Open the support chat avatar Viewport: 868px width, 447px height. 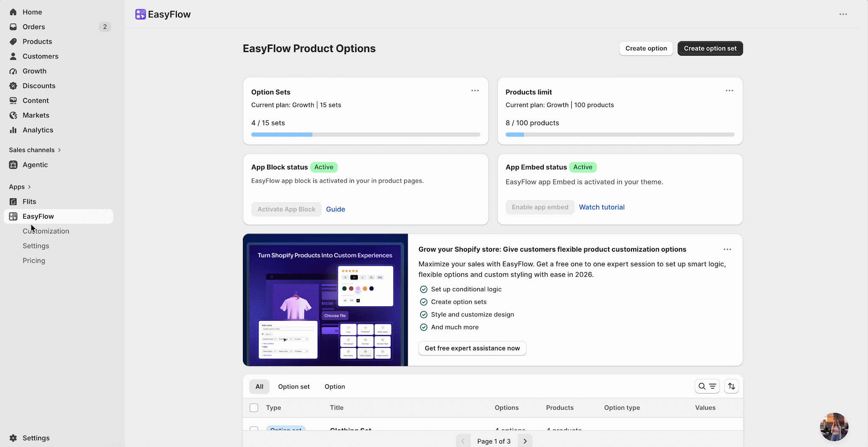pyautogui.click(x=834, y=427)
